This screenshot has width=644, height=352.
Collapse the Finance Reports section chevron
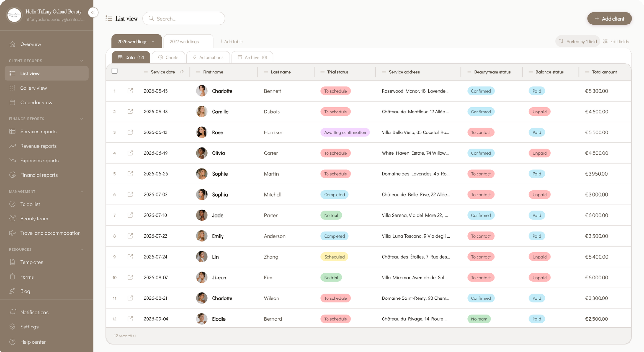click(x=82, y=119)
